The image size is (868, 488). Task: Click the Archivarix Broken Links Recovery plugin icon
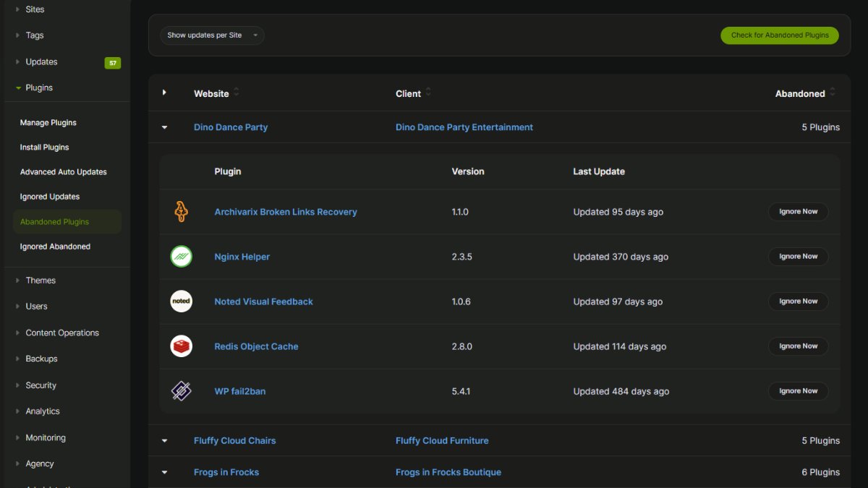(181, 212)
